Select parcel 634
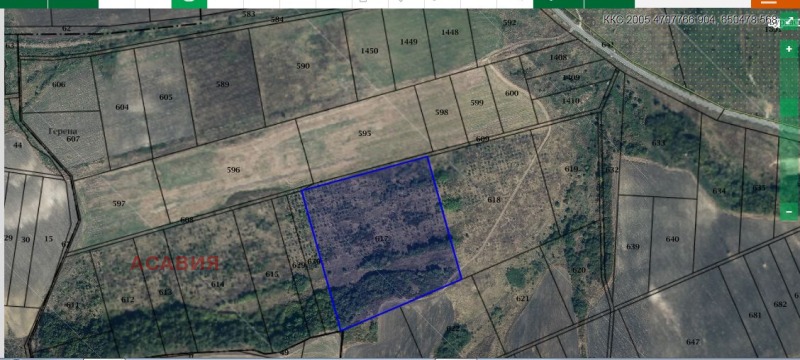This screenshot has height=360, width=800. [x=719, y=191]
